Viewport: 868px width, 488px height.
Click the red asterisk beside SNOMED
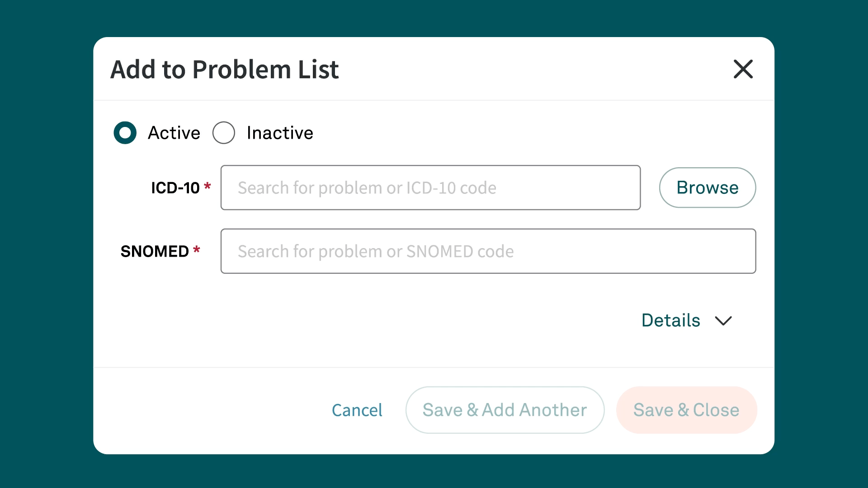pyautogui.click(x=197, y=250)
